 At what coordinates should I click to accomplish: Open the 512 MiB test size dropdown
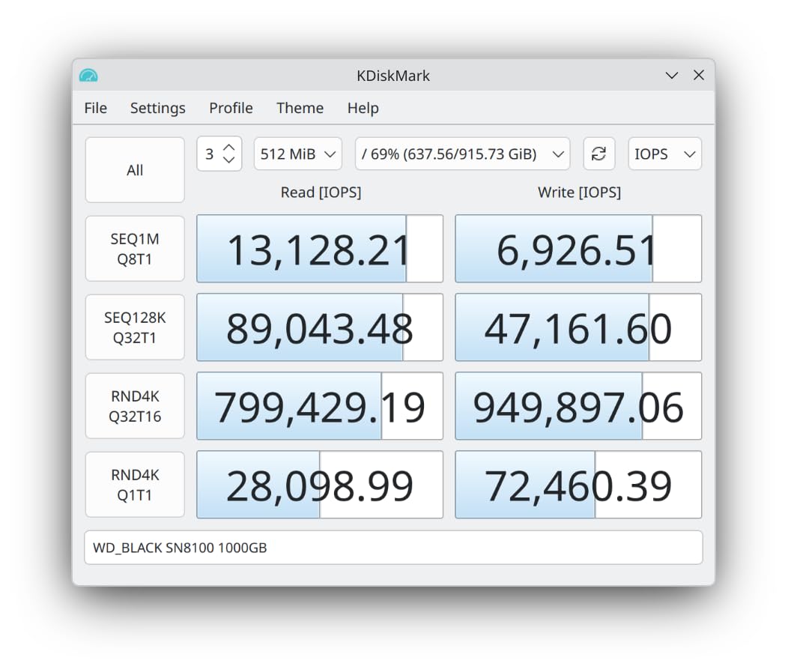click(x=297, y=154)
